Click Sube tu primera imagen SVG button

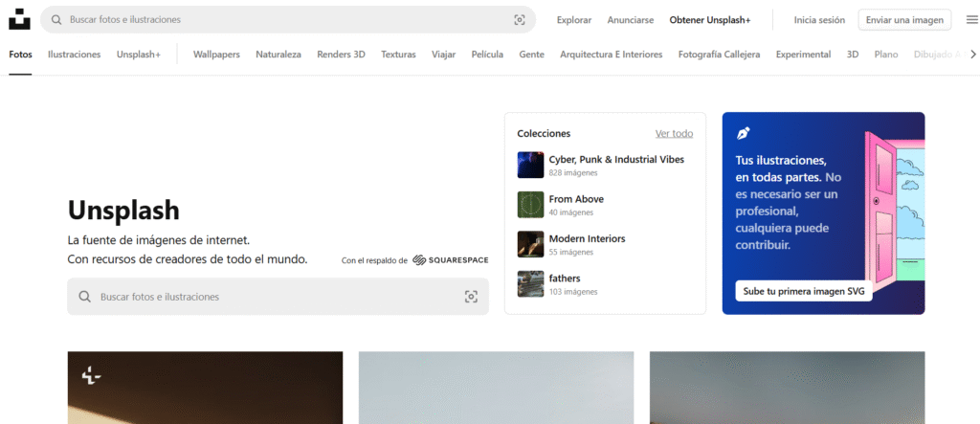click(804, 291)
